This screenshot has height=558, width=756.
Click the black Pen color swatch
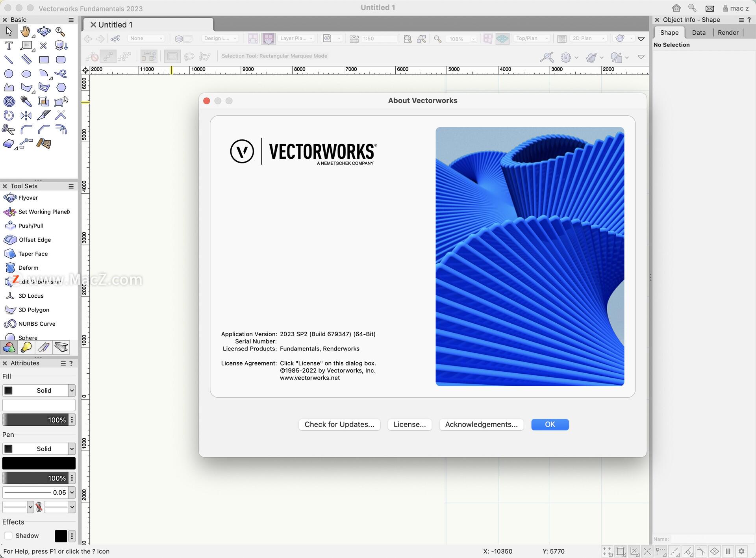[x=39, y=463]
